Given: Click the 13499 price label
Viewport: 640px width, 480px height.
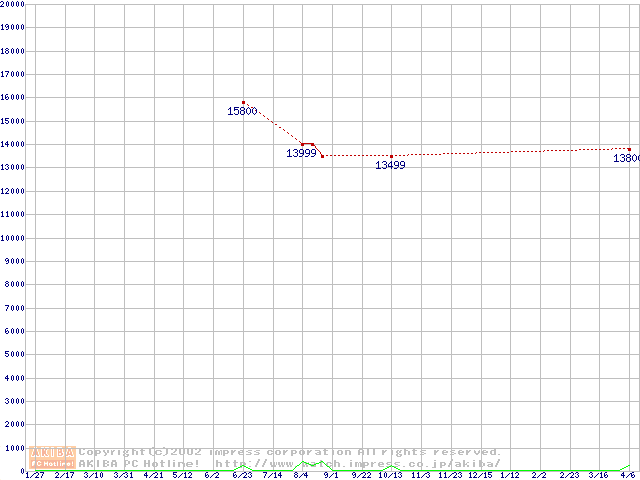Looking at the screenshot, I should click(390, 165).
